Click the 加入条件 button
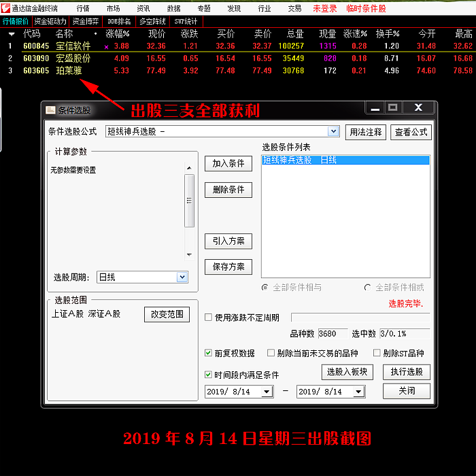The width and height of the screenshot is (476, 476). (228, 164)
